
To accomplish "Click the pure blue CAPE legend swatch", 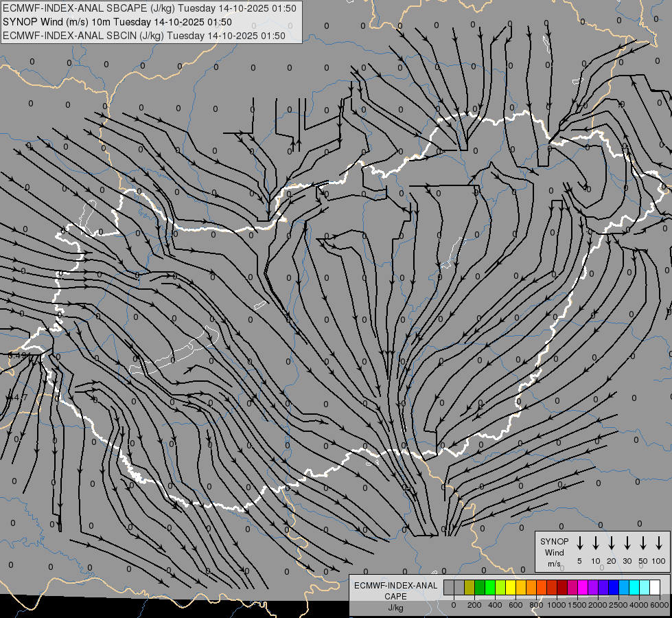I will click(x=613, y=587).
